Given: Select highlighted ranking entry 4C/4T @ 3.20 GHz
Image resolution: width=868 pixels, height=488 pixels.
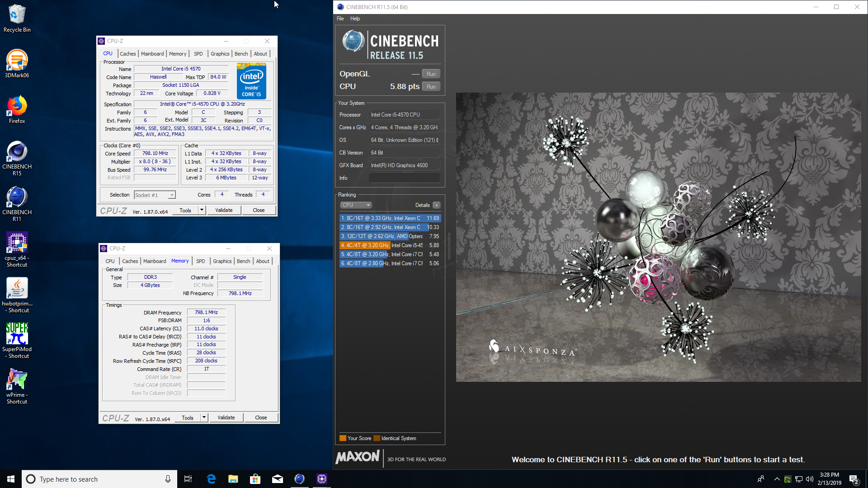Looking at the screenshot, I should click(x=390, y=245).
